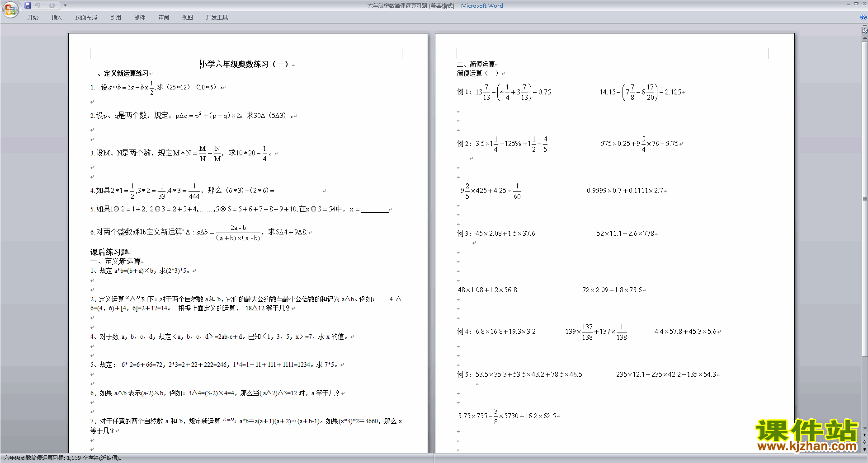Image resolution: width=868 pixels, height=463 pixels.
Task: Click the answer blank in problem 4
Action: pos(299,191)
